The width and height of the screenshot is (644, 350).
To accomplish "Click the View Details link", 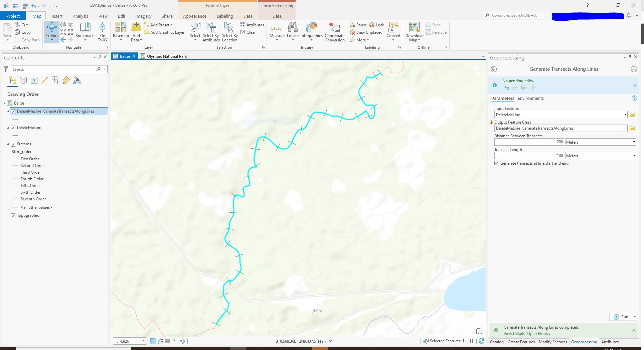I will point(514,333).
